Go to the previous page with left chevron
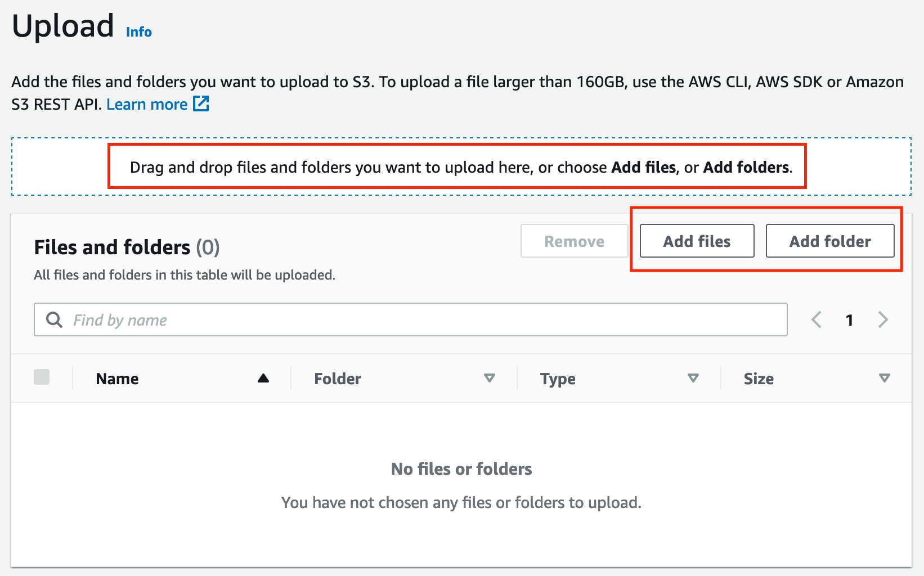Image resolution: width=924 pixels, height=576 pixels. 817,320
